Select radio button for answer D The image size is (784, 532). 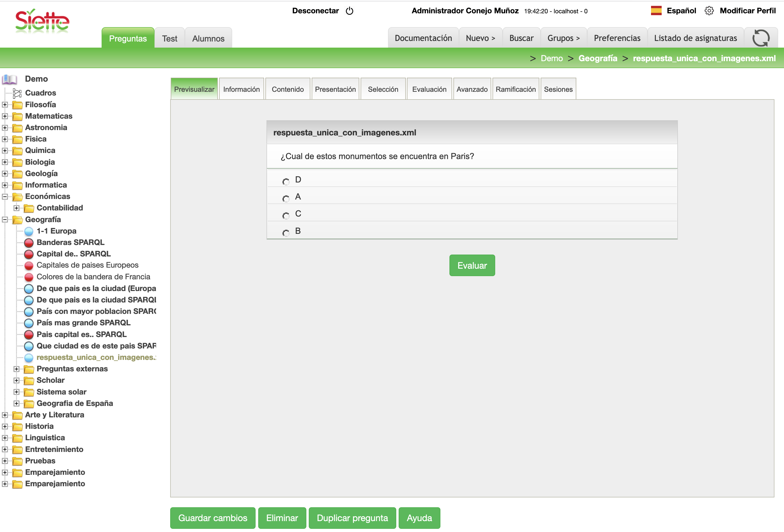click(286, 181)
